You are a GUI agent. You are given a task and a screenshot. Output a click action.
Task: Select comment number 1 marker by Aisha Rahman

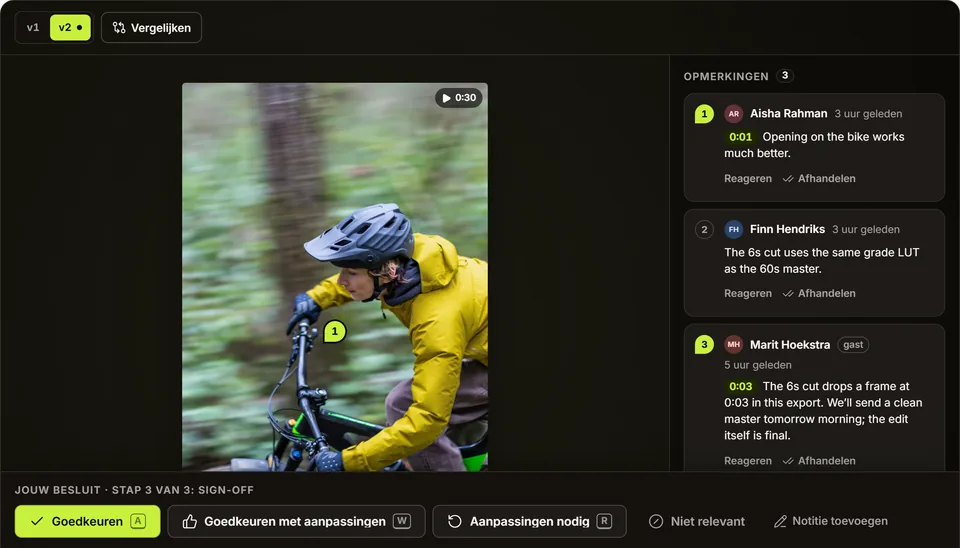(x=704, y=114)
